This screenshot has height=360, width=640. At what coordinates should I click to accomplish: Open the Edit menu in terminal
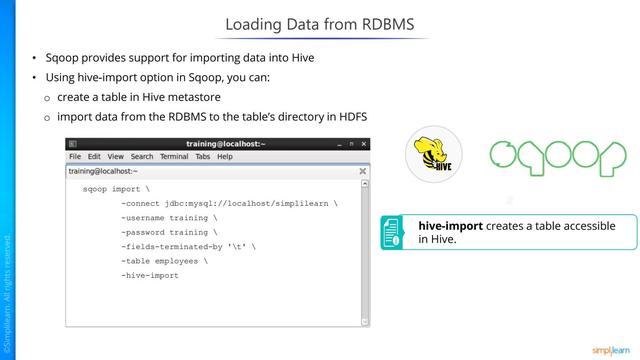(94, 156)
